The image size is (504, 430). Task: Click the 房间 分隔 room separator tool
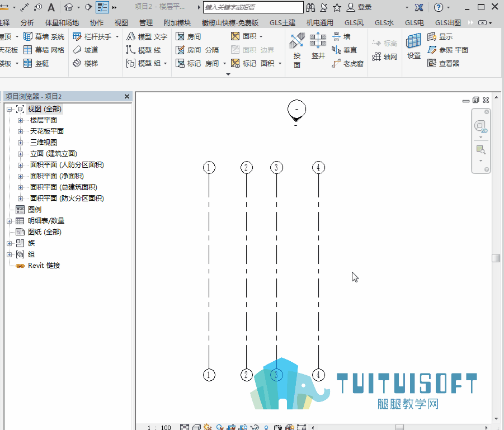point(197,50)
